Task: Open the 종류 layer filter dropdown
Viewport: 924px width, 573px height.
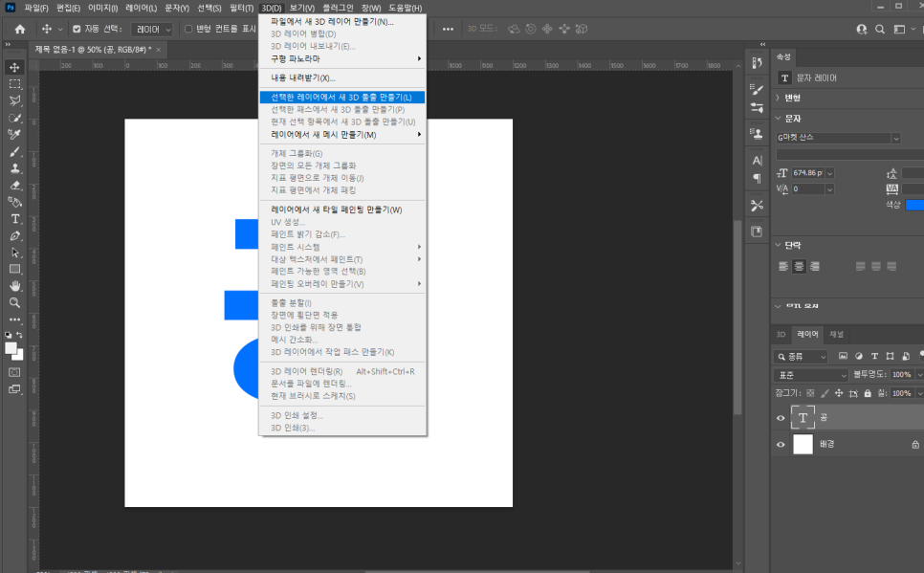Action: point(801,357)
